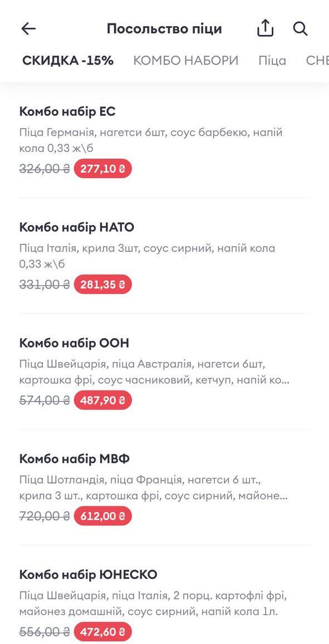Select the partially visible СНЕ tab
Image resolution: width=329 pixels, height=644 pixels.
pyautogui.click(x=317, y=61)
